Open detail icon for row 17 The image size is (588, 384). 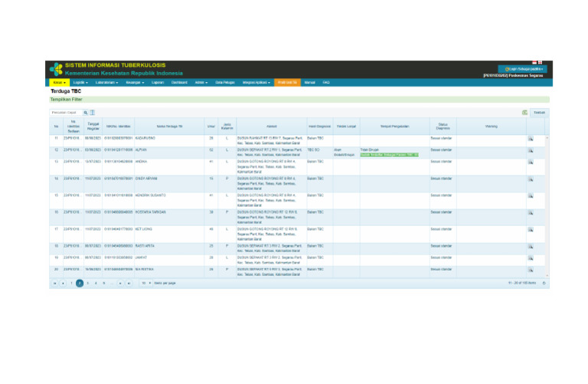[x=531, y=230]
